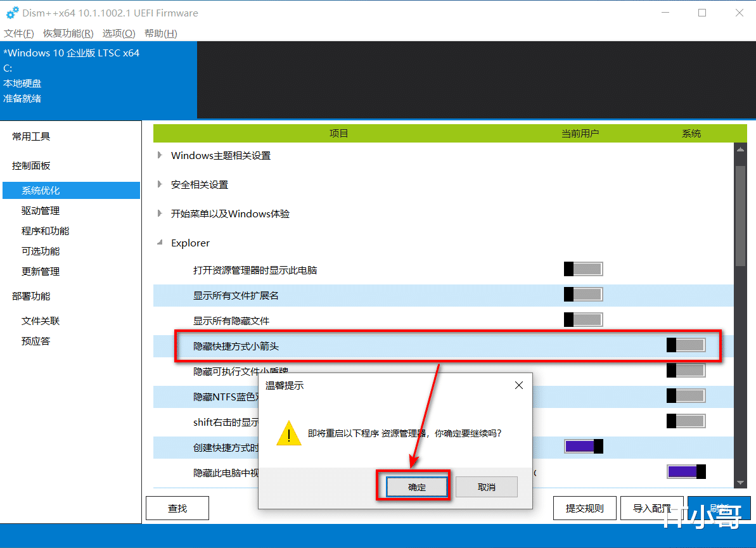The image size is (756, 548).
Task: Open the 恢复功能 menu
Action: pyautogui.click(x=68, y=33)
